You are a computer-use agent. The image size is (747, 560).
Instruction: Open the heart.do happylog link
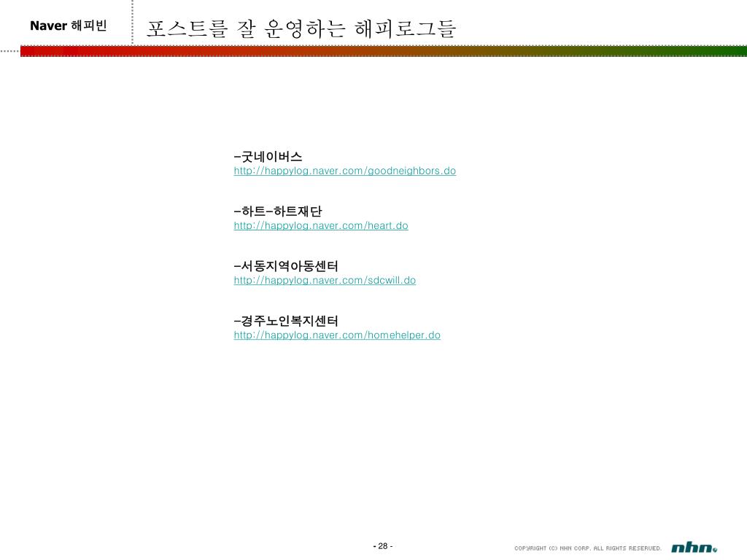click(321, 226)
